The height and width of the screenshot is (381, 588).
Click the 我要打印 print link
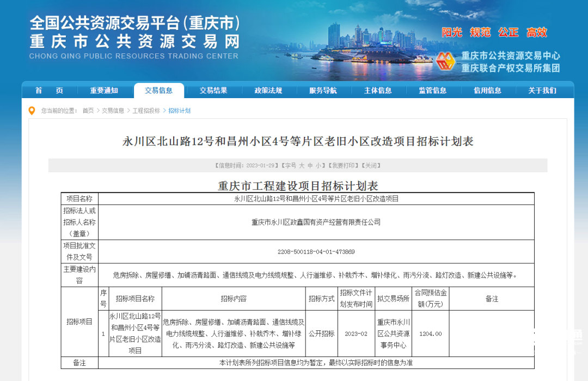point(343,166)
